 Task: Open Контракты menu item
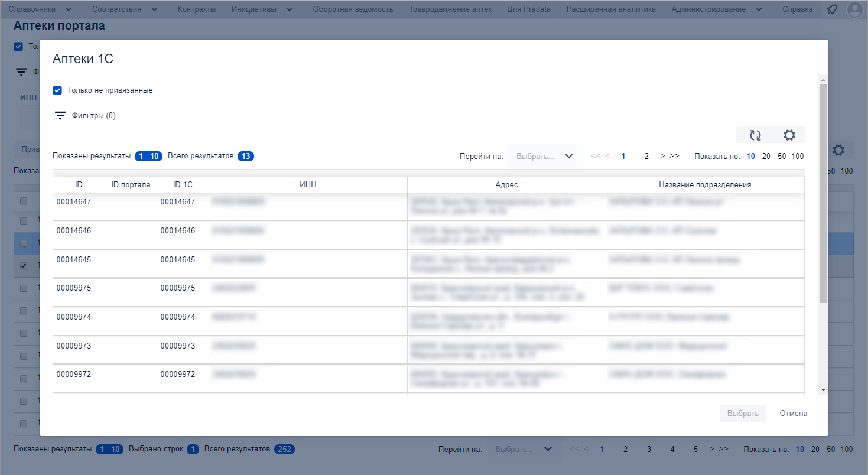point(197,9)
